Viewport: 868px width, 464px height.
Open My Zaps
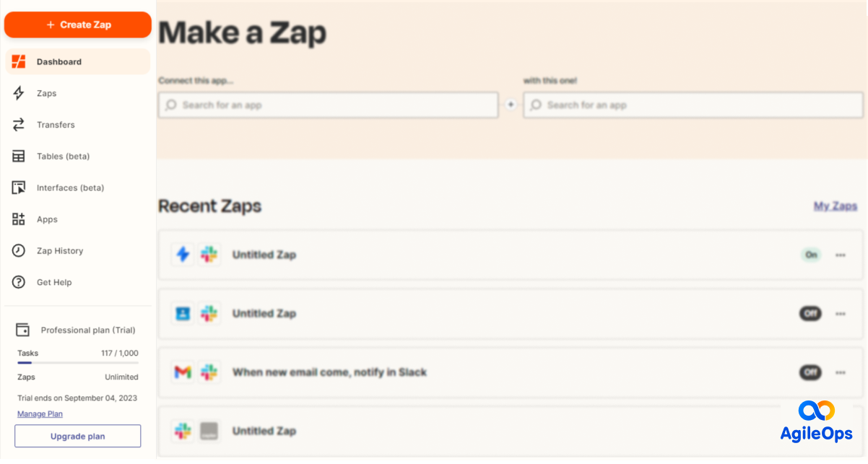pyautogui.click(x=835, y=206)
